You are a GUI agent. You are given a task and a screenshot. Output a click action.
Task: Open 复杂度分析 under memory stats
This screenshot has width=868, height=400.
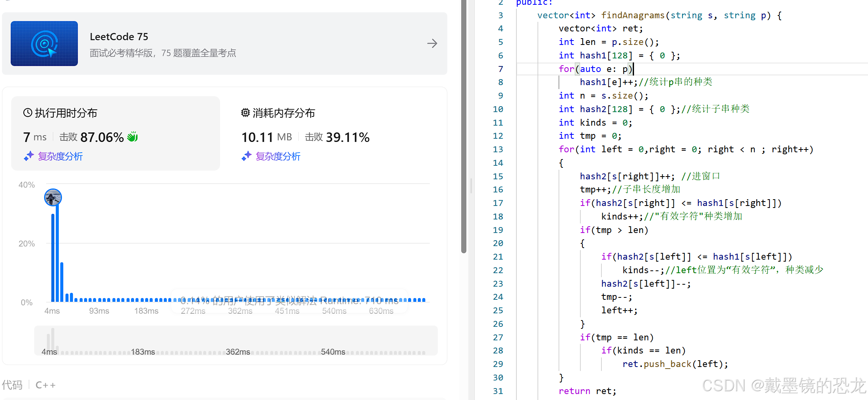pyautogui.click(x=278, y=156)
